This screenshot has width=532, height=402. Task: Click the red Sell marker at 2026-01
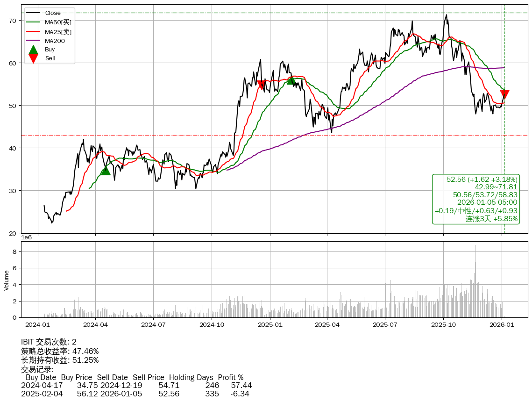[504, 94]
